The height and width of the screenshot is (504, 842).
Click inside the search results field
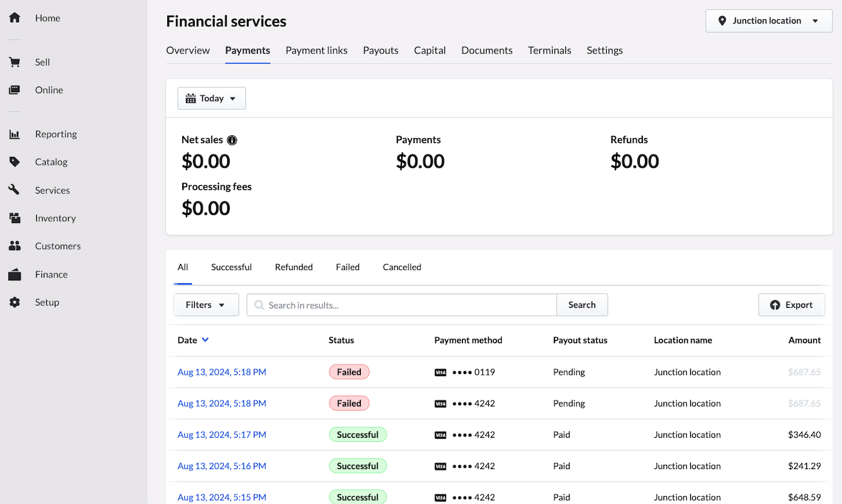[x=401, y=304]
